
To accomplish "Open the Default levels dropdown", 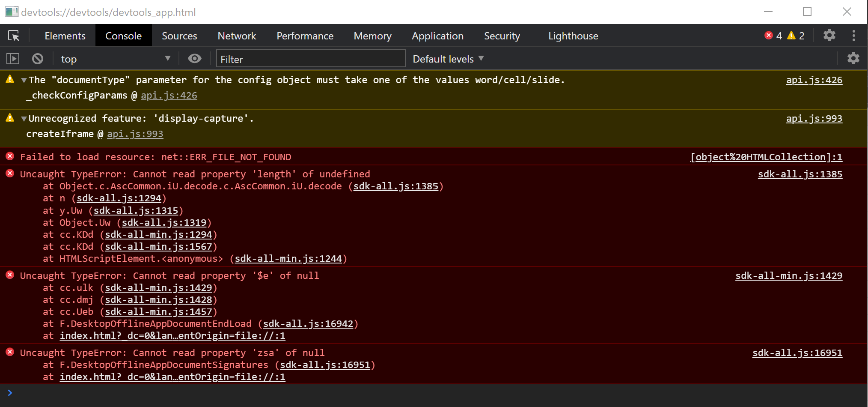I will pyautogui.click(x=448, y=59).
